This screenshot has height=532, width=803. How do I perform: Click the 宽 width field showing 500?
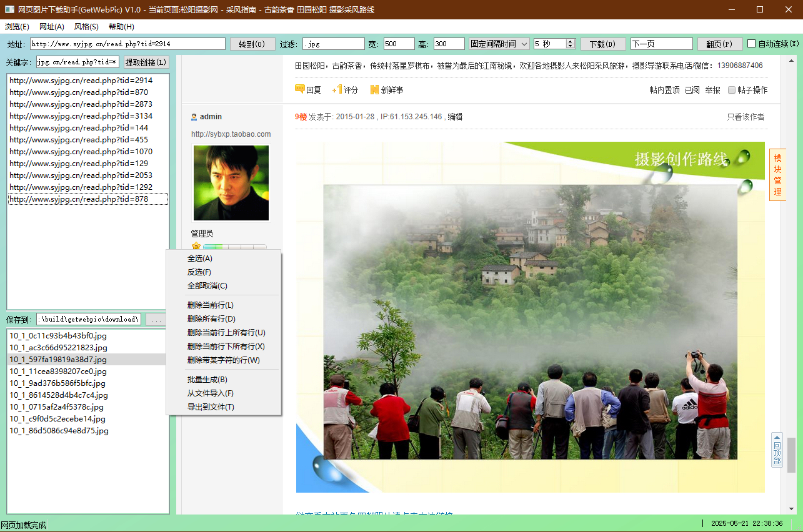tap(399, 44)
